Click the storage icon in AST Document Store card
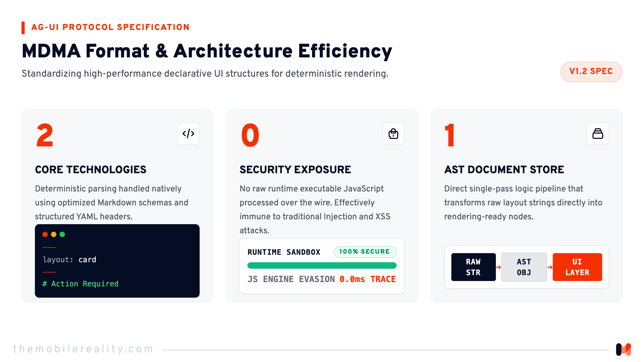 pyautogui.click(x=598, y=134)
